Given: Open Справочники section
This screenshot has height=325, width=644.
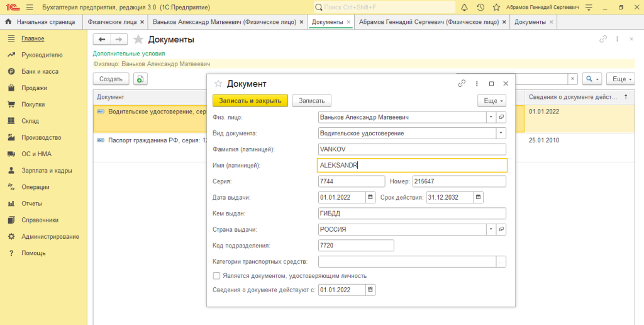Looking at the screenshot, I should coord(40,220).
